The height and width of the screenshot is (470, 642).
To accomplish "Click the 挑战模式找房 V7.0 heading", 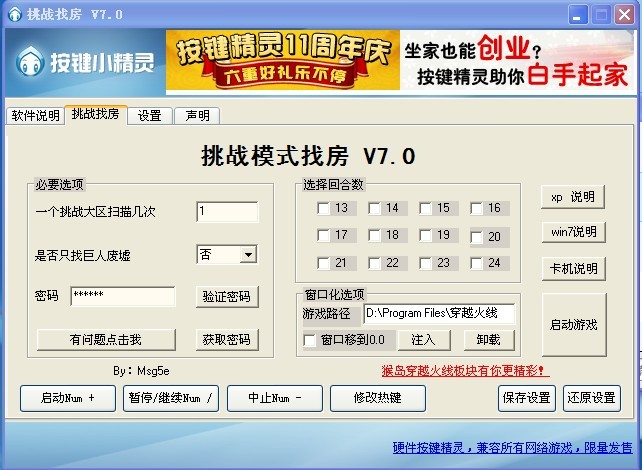I will [309, 156].
